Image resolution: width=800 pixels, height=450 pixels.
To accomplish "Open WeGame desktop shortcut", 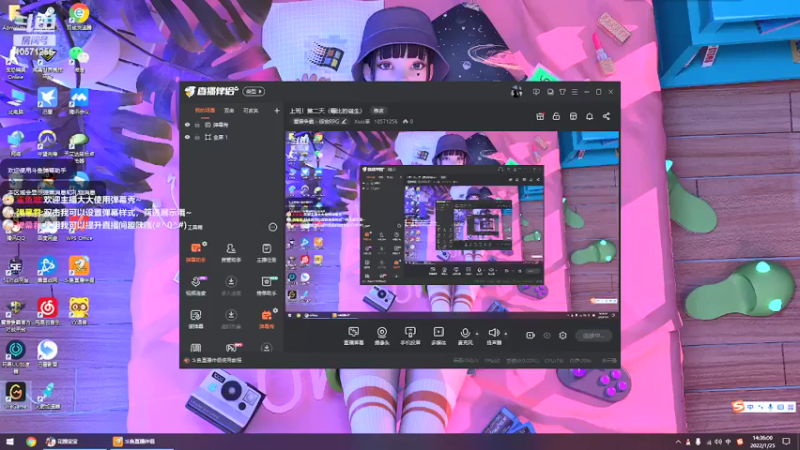I will (15, 396).
